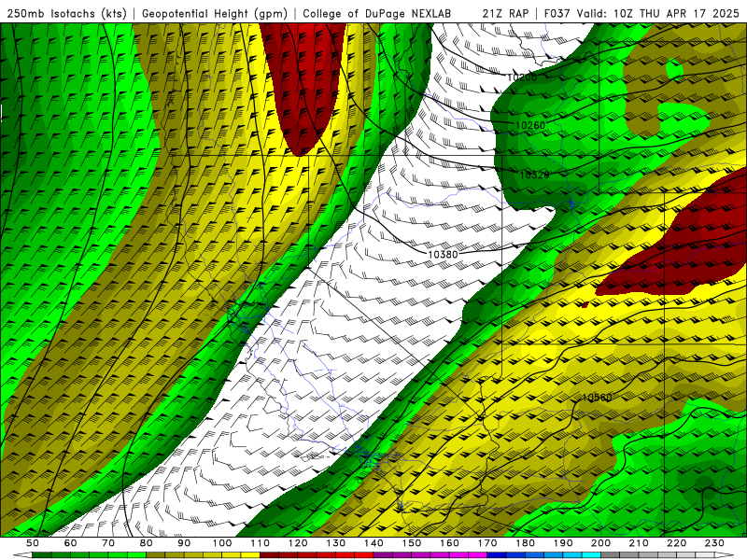Click the 230 value on the color scale
Screen dimensions: 747x560
coord(714,543)
